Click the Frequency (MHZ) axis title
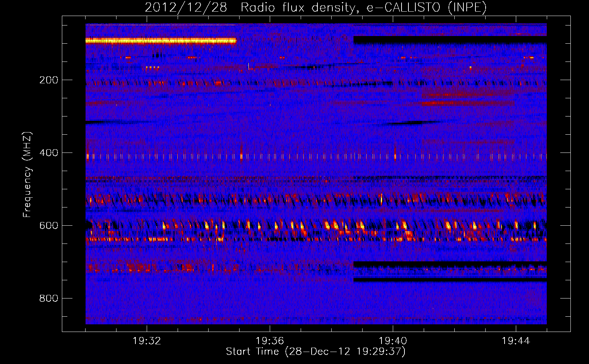 pos(27,174)
